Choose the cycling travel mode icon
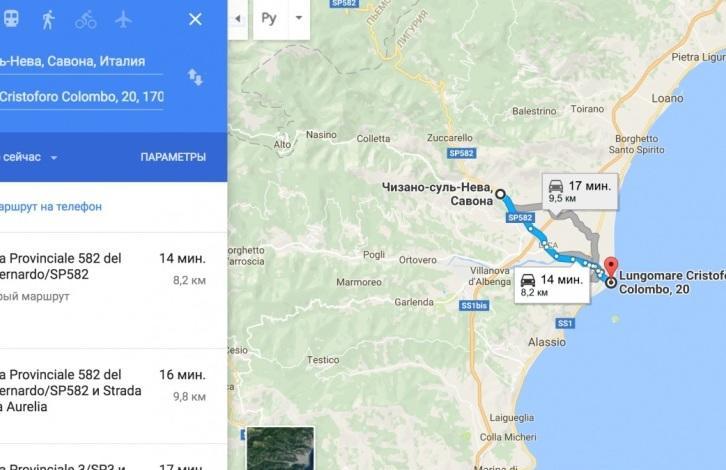This screenshot has height=470, width=726. [86, 20]
